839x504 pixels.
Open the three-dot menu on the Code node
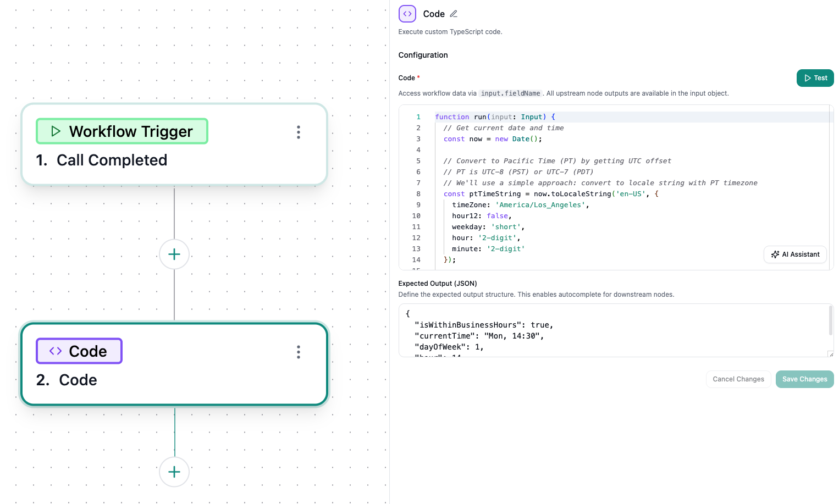tap(298, 352)
